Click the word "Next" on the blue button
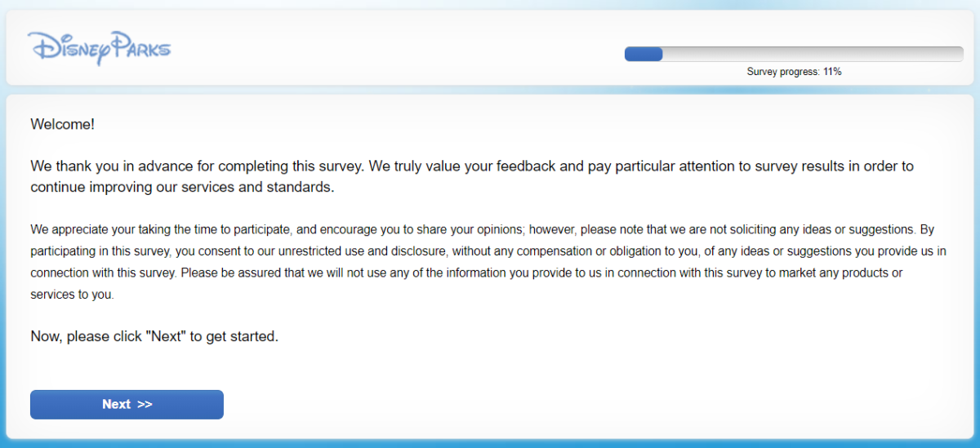Screen dimensions: 980x448 tap(116, 405)
